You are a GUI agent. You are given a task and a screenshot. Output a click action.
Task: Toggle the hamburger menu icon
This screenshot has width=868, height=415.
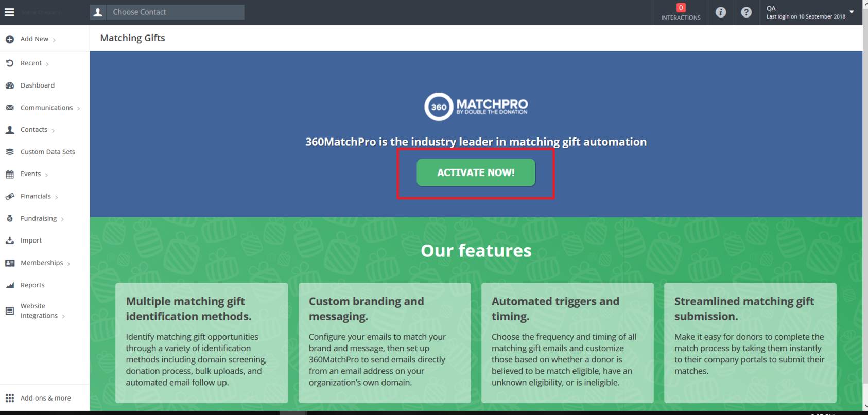pos(9,12)
